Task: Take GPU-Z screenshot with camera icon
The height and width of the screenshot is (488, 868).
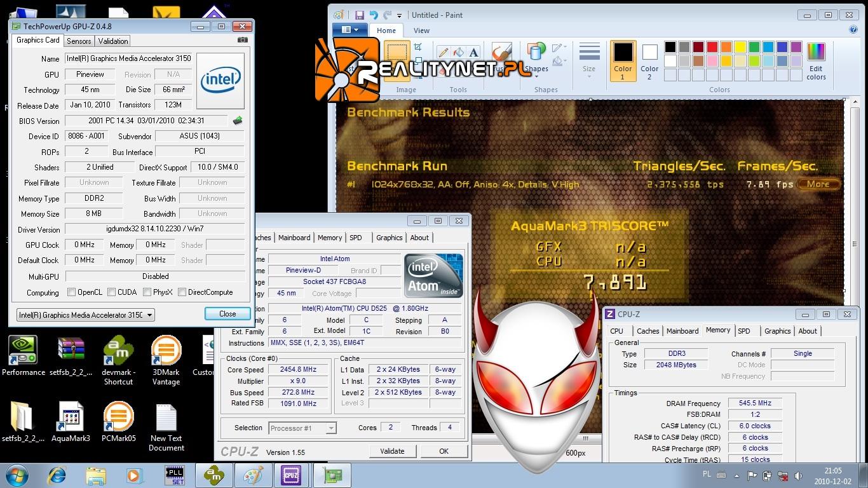Action: (x=242, y=40)
